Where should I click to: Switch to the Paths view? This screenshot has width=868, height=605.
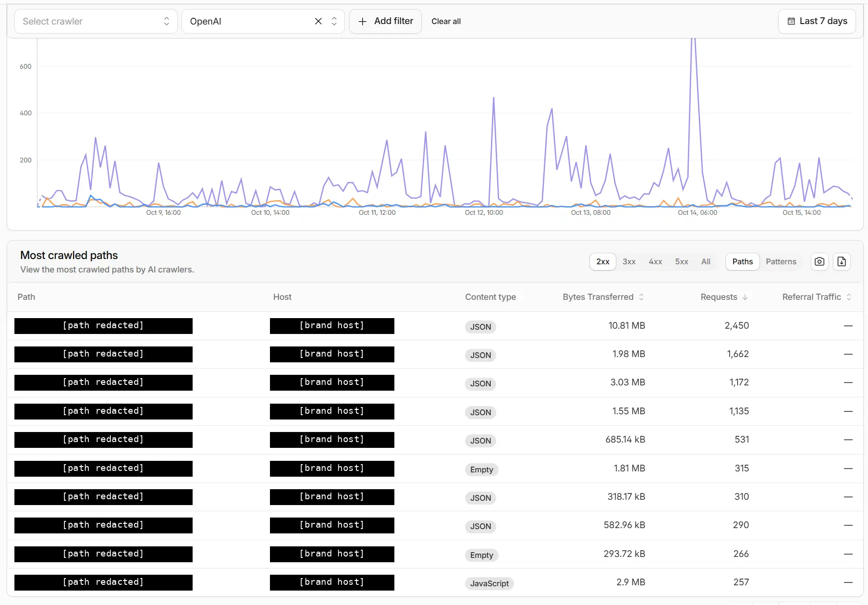(x=742, y=261)
